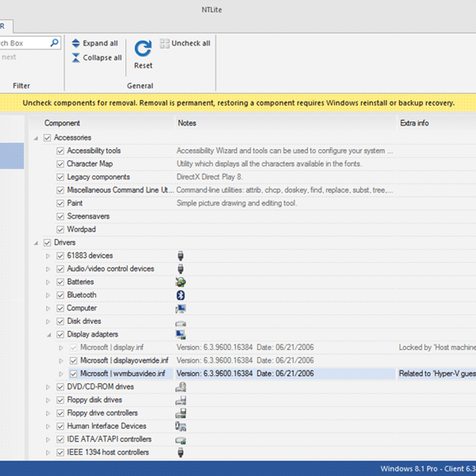Expand Audio/video control devices node

pyautogui.click(x=48, y=269)
